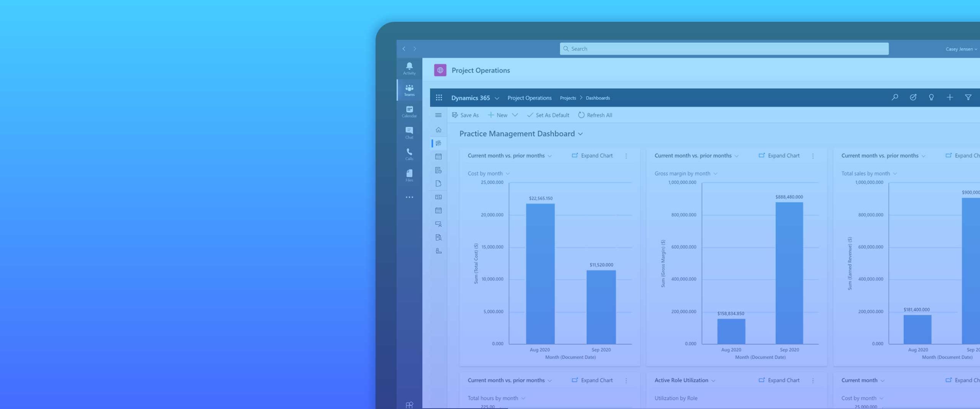Open more options on Cost by month card
The height and width of the screenshot is (409, 980).
[626, 156]
